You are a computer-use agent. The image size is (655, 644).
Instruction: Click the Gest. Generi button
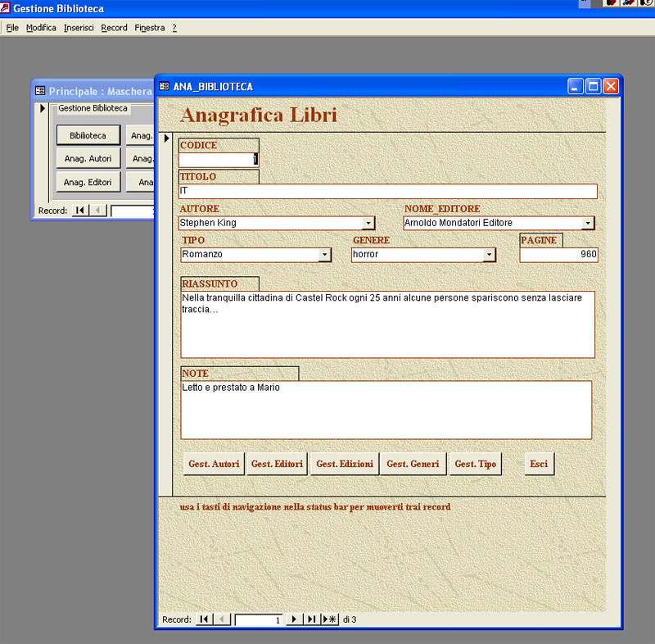(413, 464)
